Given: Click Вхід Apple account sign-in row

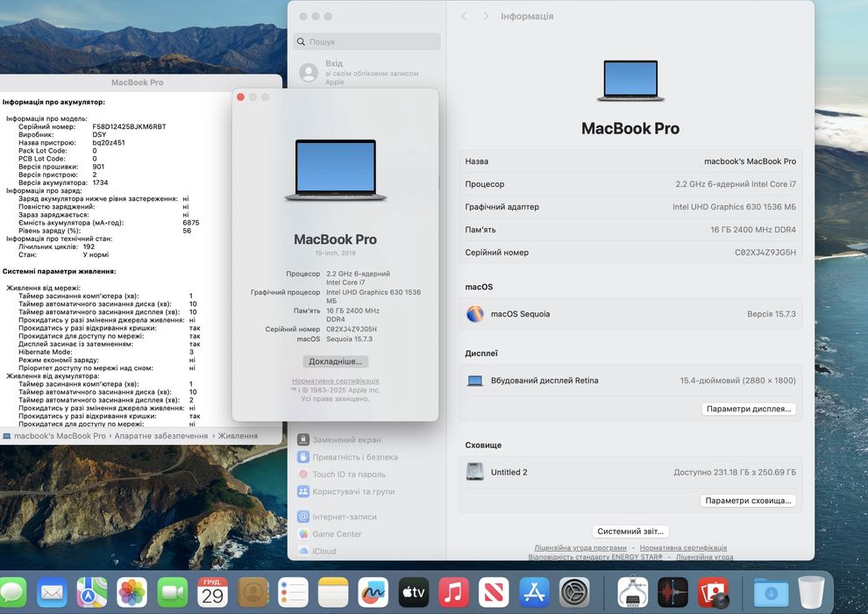Looking at the screenshot, I should click(x=366, y=72).
